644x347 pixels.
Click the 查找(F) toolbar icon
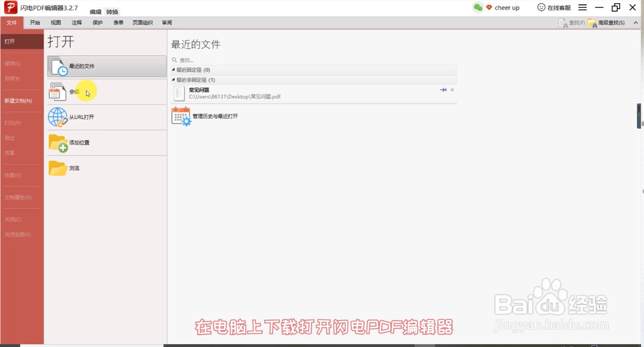click(x=563, y=23)
